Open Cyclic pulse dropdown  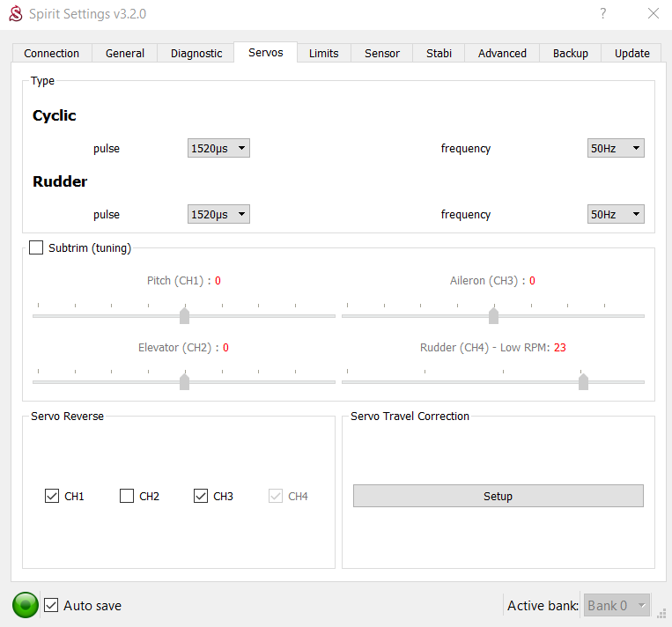[218, 148]
